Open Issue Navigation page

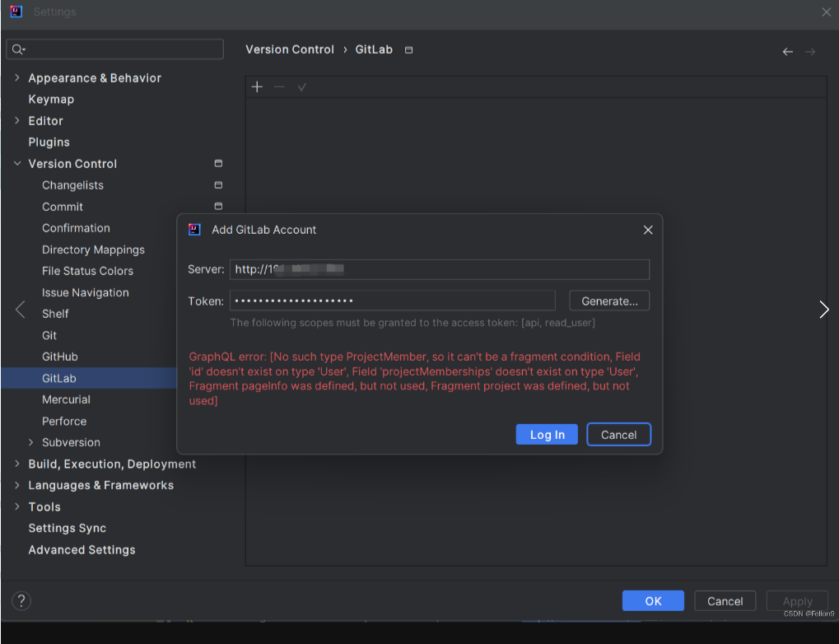click(x=86, y=292)
